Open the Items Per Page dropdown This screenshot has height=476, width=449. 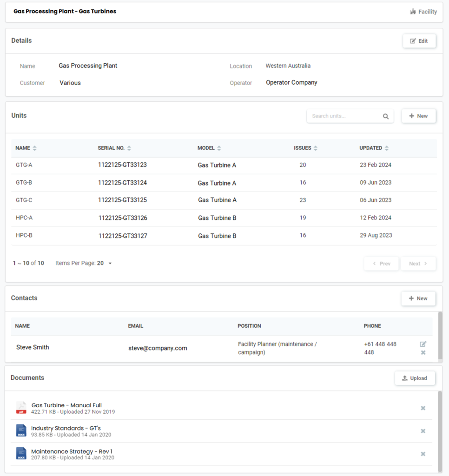click(110, 264)
